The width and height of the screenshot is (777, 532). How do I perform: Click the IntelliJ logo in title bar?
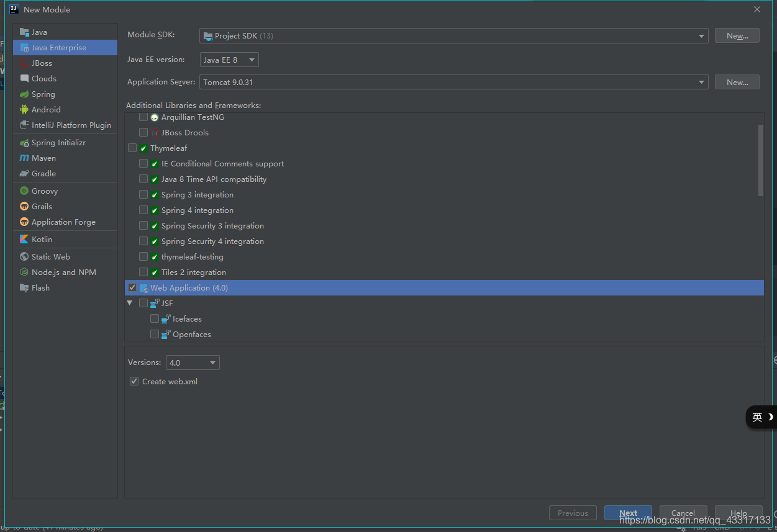point(14,9)
